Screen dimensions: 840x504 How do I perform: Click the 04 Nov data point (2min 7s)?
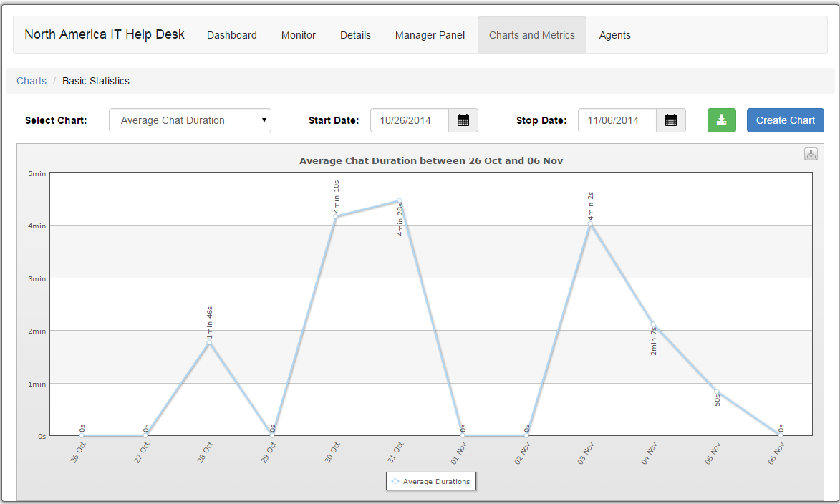coord(653,324)
